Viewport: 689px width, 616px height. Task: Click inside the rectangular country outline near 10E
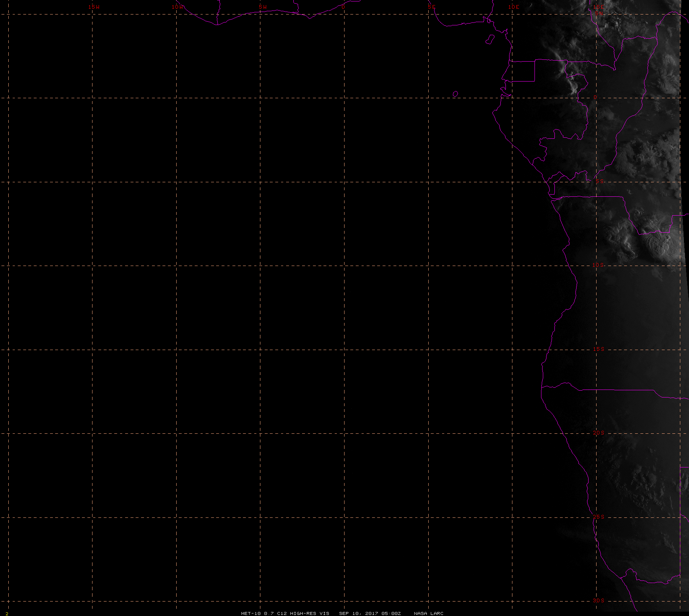pyautogui.click(x=522, y=71)
